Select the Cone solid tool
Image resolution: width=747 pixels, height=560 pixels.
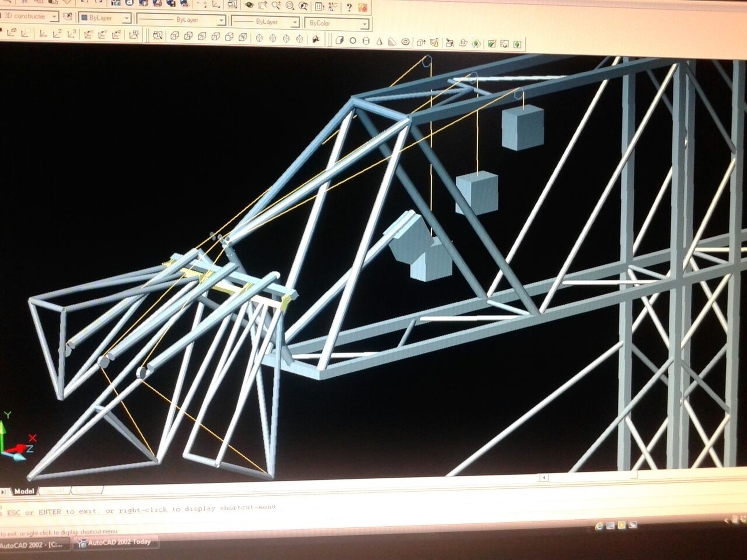379,42
